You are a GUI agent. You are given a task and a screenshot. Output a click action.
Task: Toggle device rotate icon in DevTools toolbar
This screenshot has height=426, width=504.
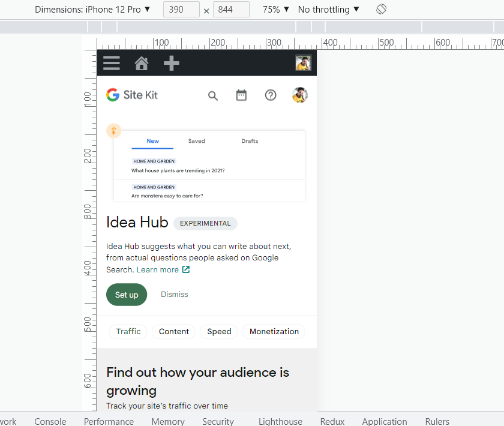point(381,10)
